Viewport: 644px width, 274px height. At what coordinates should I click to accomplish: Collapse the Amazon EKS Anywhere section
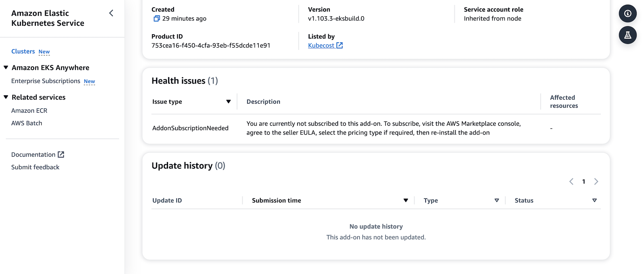6,68
